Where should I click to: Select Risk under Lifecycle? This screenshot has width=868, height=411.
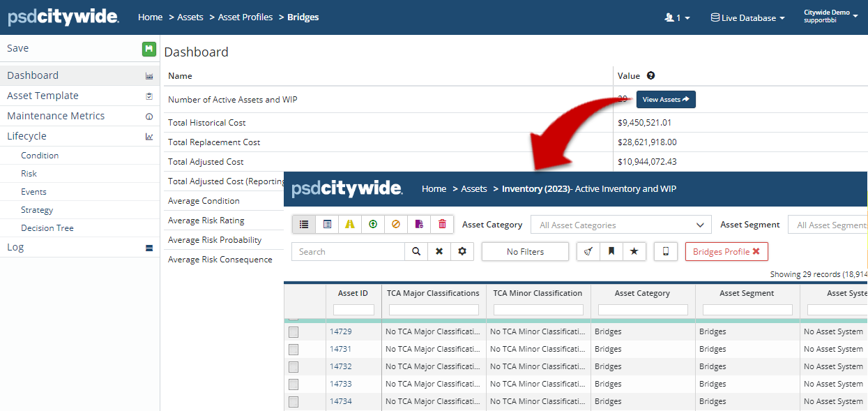(x=29, y=174)
